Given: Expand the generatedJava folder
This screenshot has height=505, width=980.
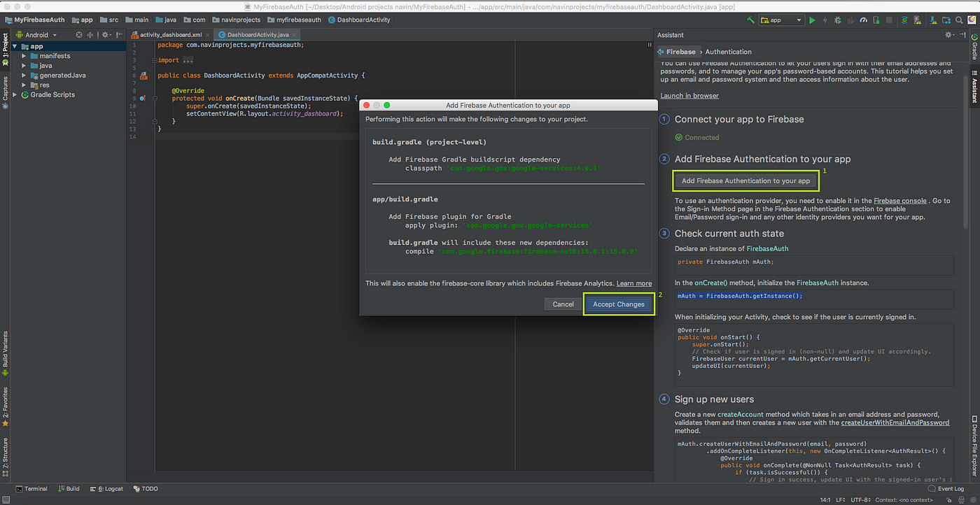Looking at the screenshot, I should (x=24, y=76).
